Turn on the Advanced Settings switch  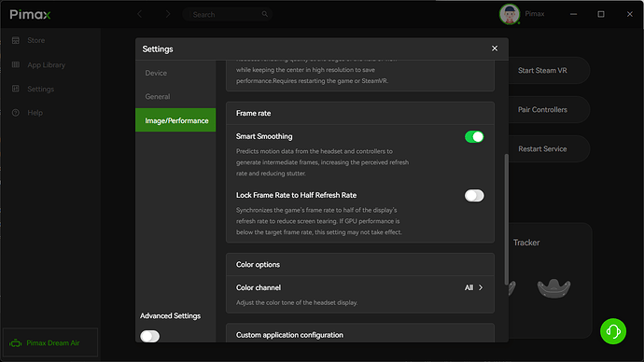(149, 336)
